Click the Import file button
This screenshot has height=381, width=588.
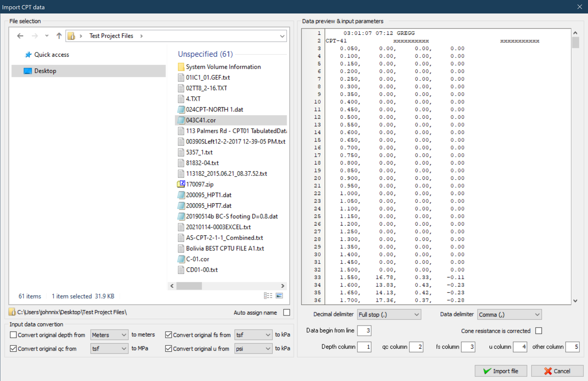click(x=501, y=371)
